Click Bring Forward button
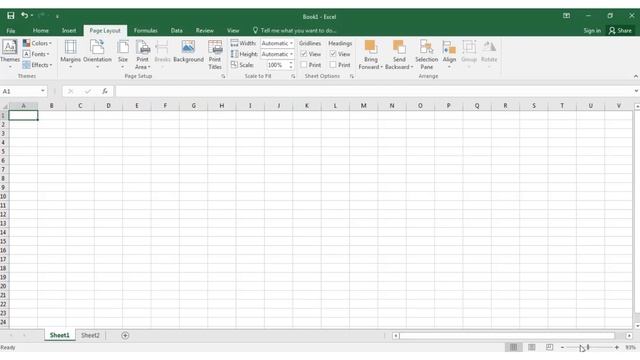Screen dimensions: 640x360 [371, 54]
